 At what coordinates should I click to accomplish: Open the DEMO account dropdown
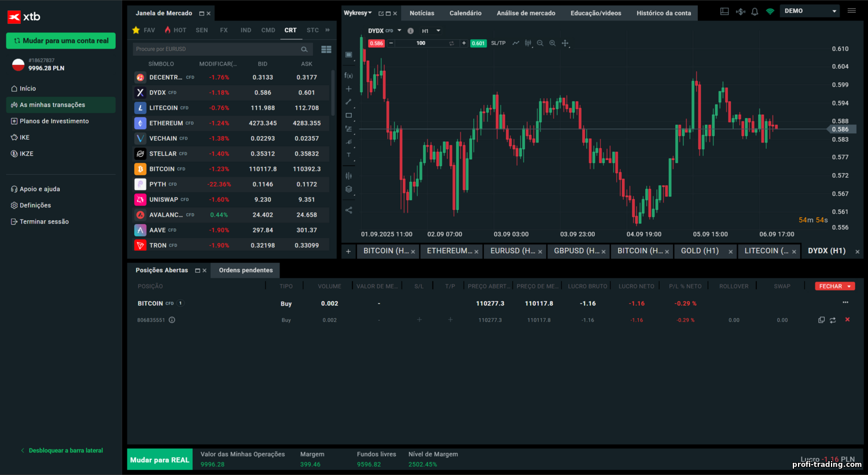[810, 11]
